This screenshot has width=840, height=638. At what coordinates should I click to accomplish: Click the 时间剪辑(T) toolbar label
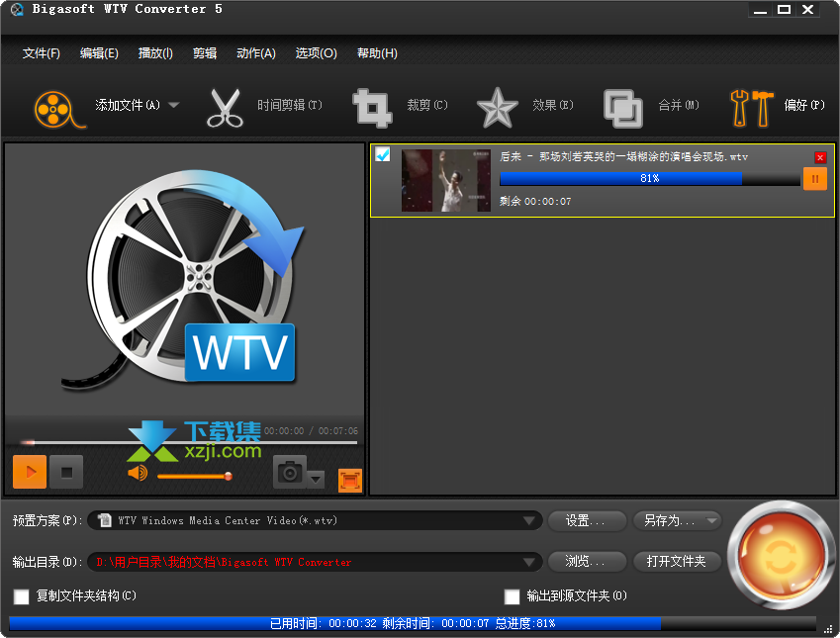290,105
